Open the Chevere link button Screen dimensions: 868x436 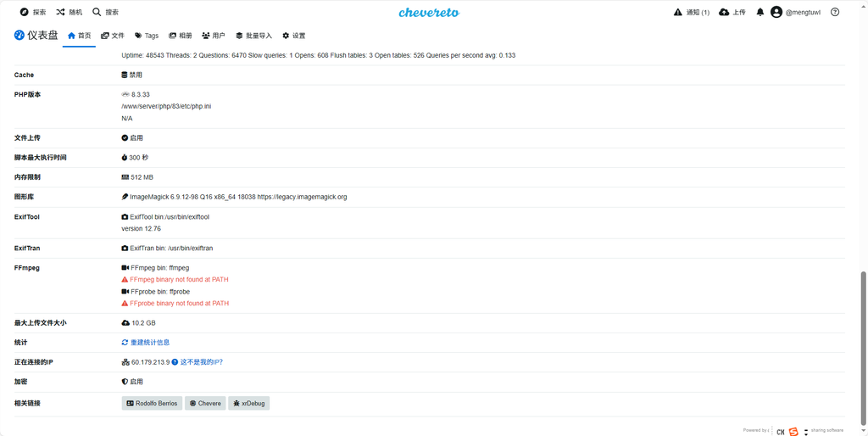point(205,403)
